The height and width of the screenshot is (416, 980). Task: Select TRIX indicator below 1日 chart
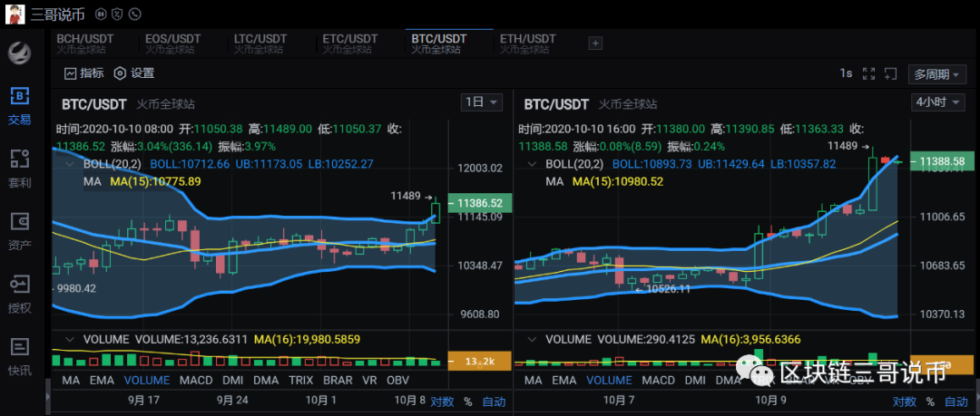pyautogui.click(x=301, y=380)
